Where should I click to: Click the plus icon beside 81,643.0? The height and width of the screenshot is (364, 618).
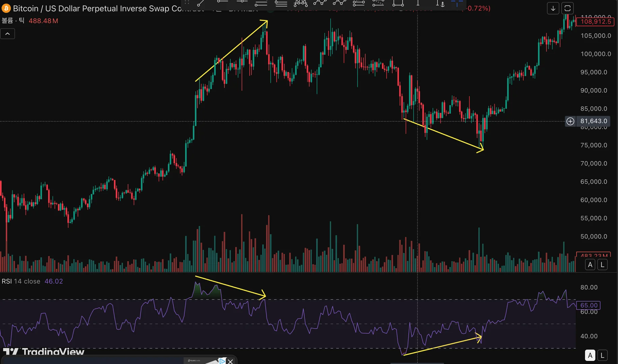tap(570, 121)
